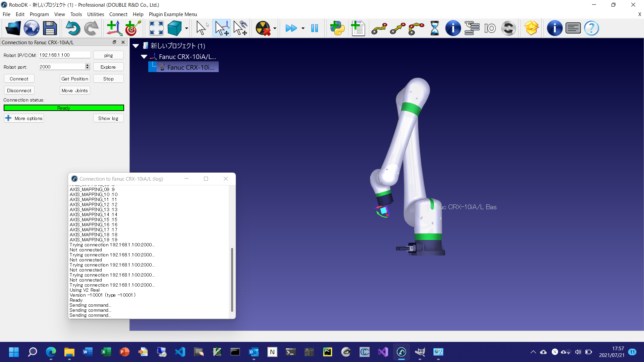644x362 pixels.
Task: Click the collision check radiation icon
Action: pos(263,28)
